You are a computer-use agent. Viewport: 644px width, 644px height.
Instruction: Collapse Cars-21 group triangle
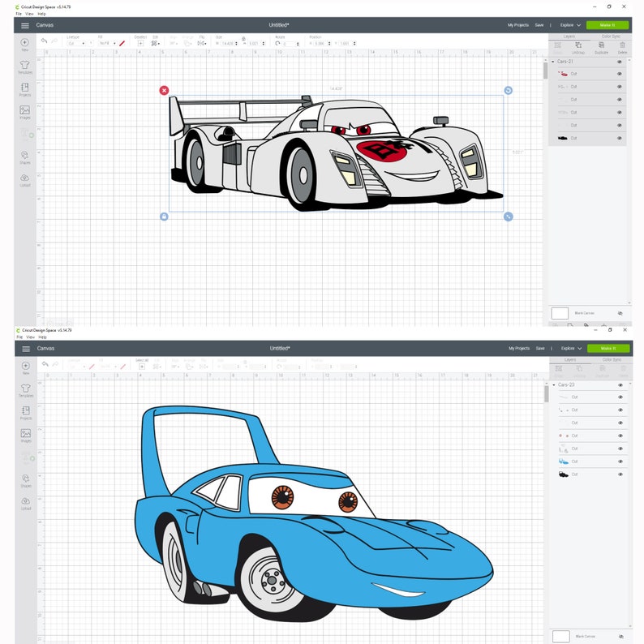[x=553, y=62]
